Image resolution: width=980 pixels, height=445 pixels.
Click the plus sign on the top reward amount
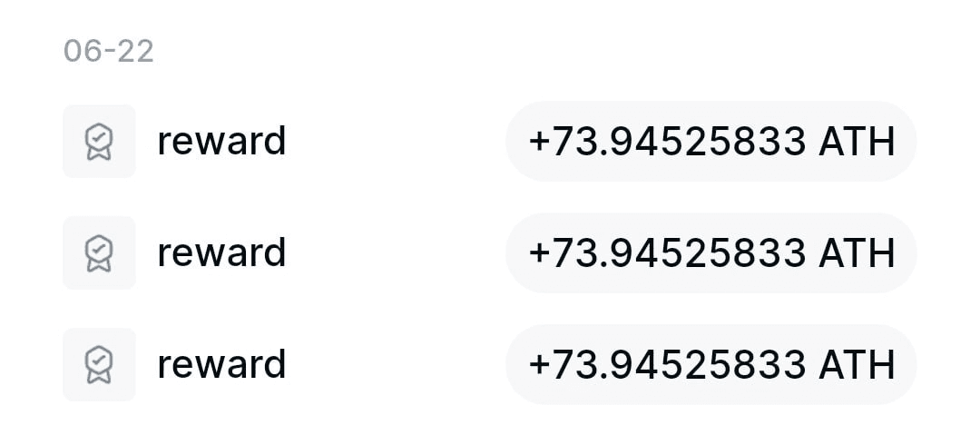(x=539, y=143)
